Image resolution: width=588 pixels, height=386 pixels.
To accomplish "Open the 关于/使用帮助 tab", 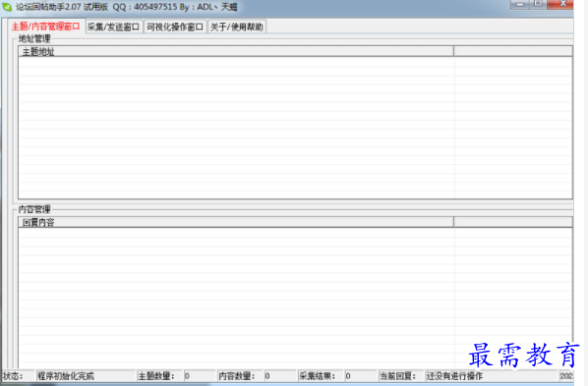I will pos(237,27).
